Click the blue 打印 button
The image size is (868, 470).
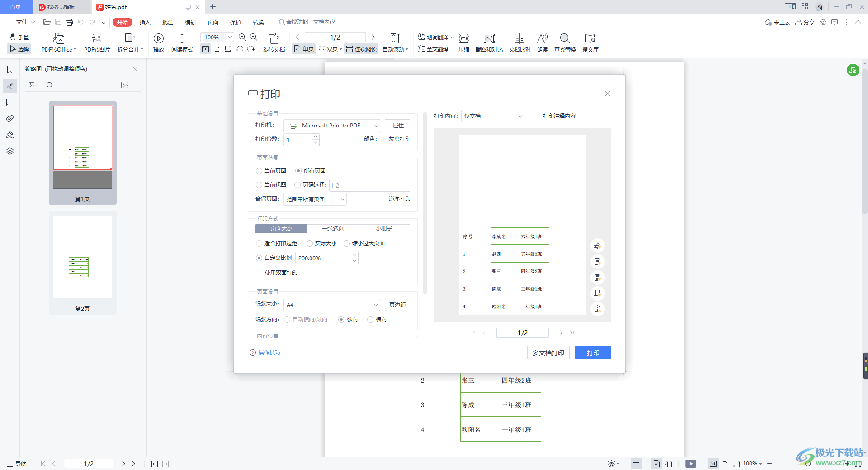(x=593, y=353)
